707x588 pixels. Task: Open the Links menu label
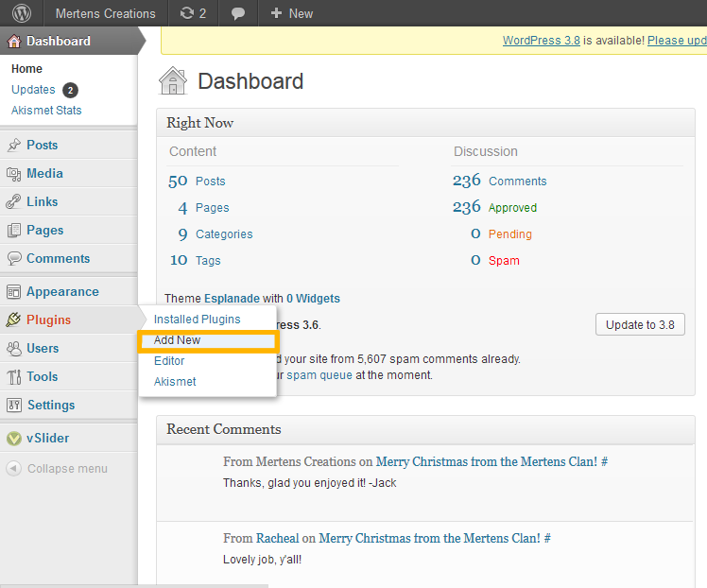(x=43, y=201)
